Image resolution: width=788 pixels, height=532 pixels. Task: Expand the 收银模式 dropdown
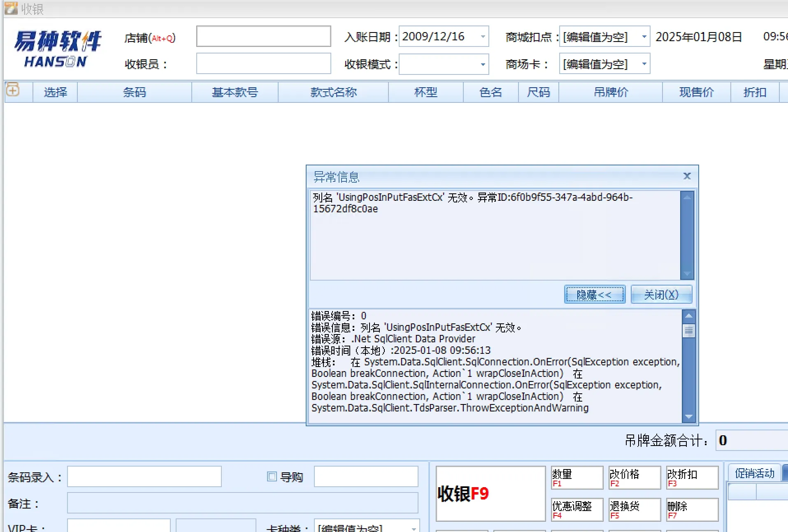click(483, 65)
